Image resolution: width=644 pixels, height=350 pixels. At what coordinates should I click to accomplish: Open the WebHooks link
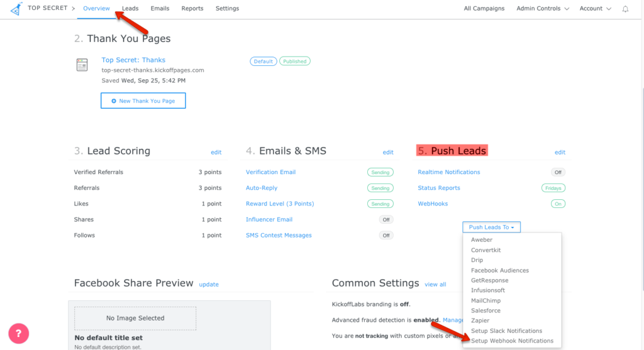(x=433, y=204)
